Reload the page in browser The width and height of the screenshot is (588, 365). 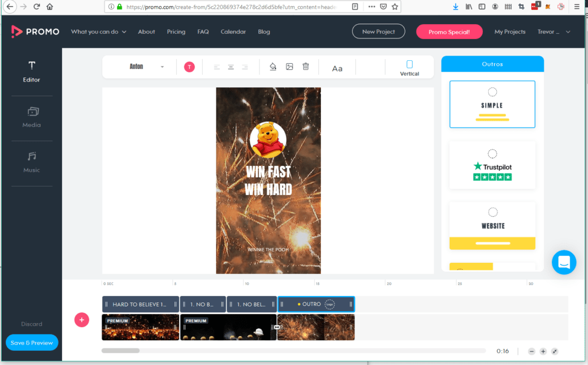coord(36,7)
